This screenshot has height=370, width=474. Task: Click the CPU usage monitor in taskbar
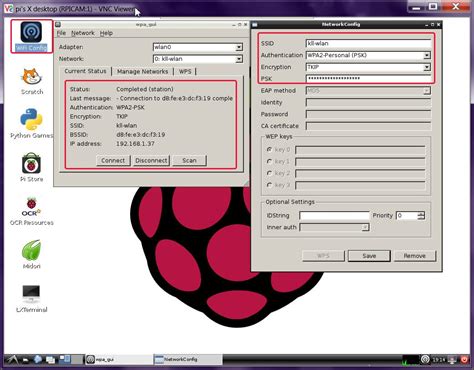(x=410, y=360)
